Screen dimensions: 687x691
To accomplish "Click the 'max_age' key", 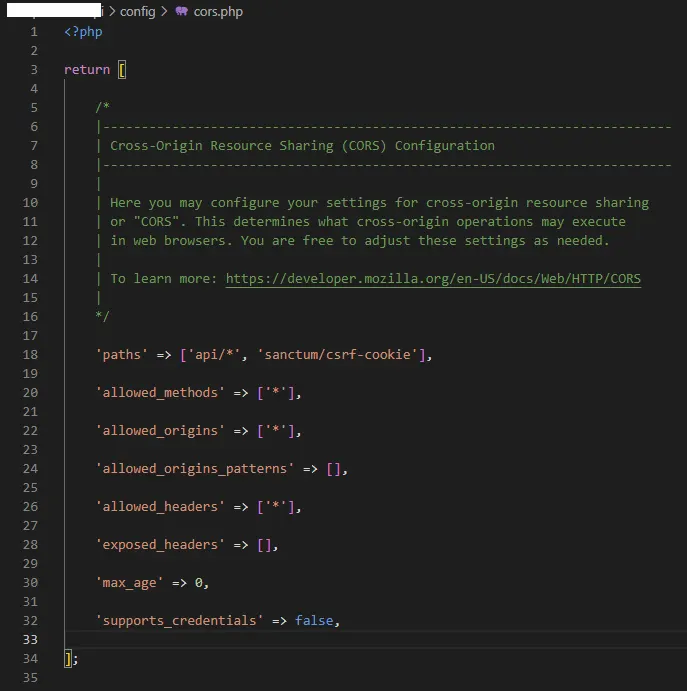I will (x=130, y=583).
